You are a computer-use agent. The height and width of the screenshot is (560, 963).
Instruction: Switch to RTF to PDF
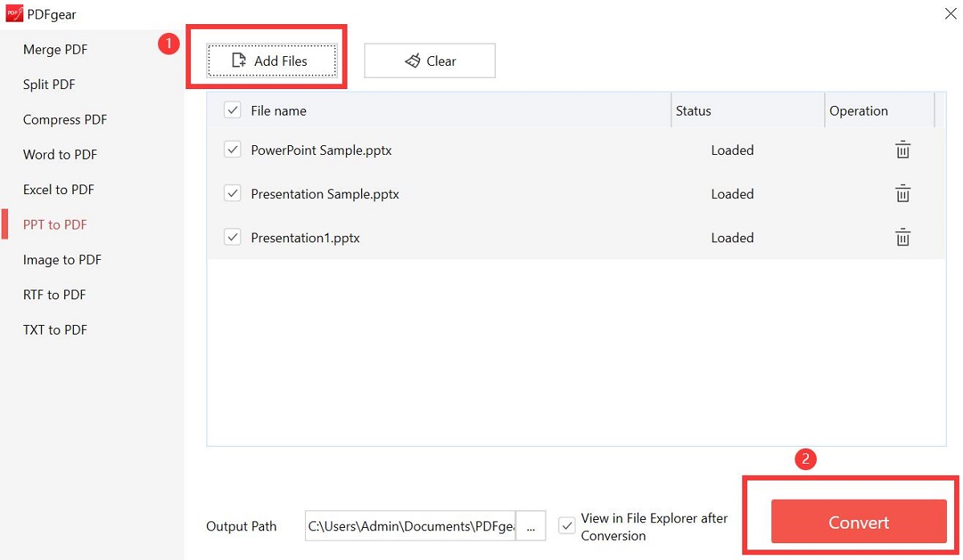(x=55, y=294)
